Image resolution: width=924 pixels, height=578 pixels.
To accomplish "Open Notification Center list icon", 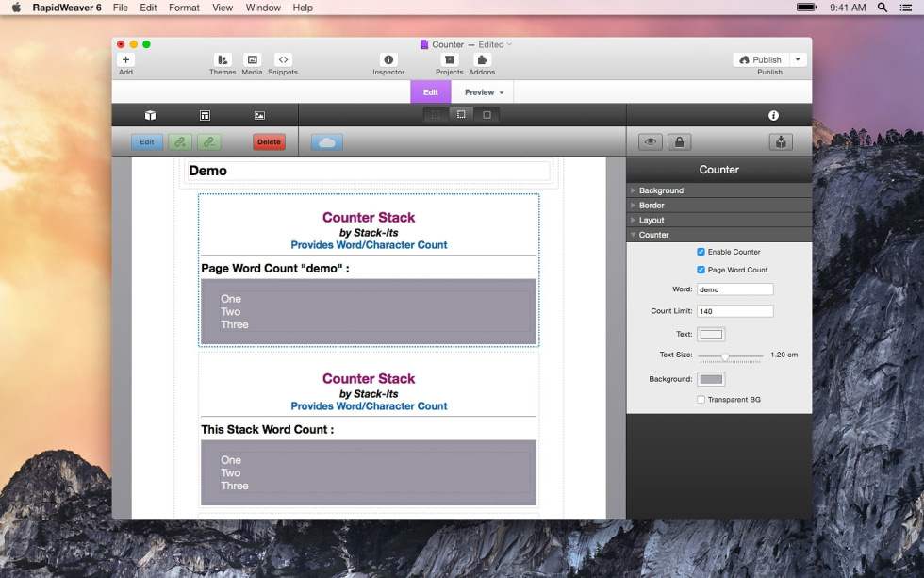I will (906, 8).
